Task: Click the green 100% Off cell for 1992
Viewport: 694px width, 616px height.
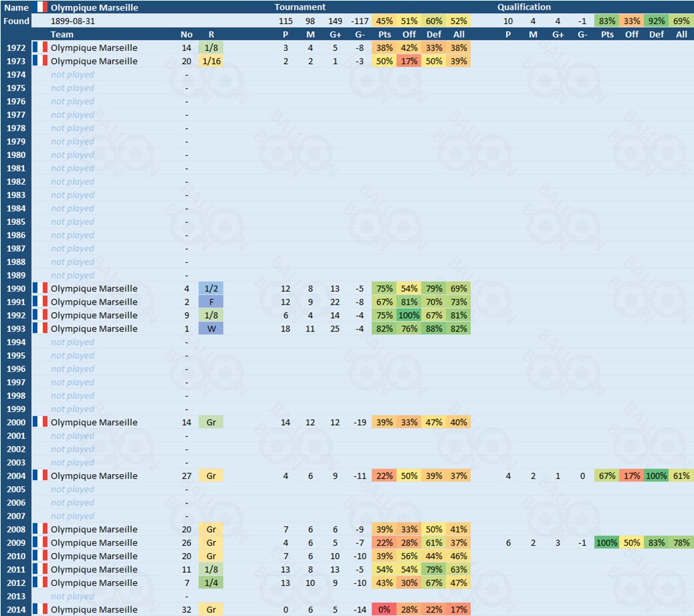Action: click(408, 315)
